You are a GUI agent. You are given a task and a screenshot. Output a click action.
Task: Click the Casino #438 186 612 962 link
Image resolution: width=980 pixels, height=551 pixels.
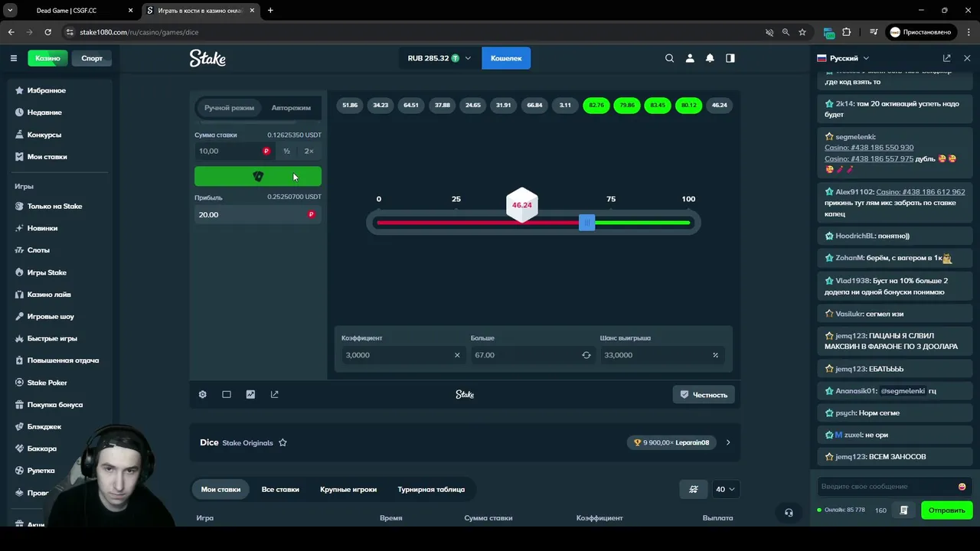[920, 192]
